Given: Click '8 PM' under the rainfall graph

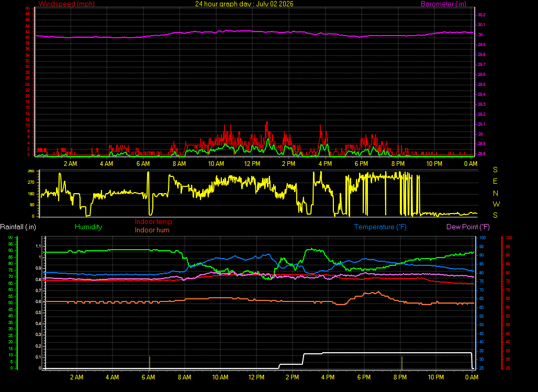Looking at the screenshot, I should pyautogui.click(x=400, y=377).
